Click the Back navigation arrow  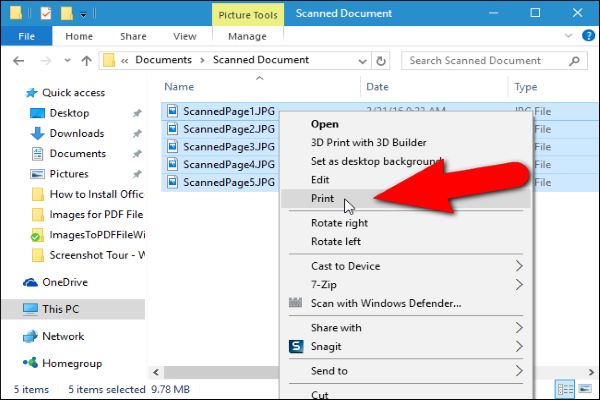point(18,61)
